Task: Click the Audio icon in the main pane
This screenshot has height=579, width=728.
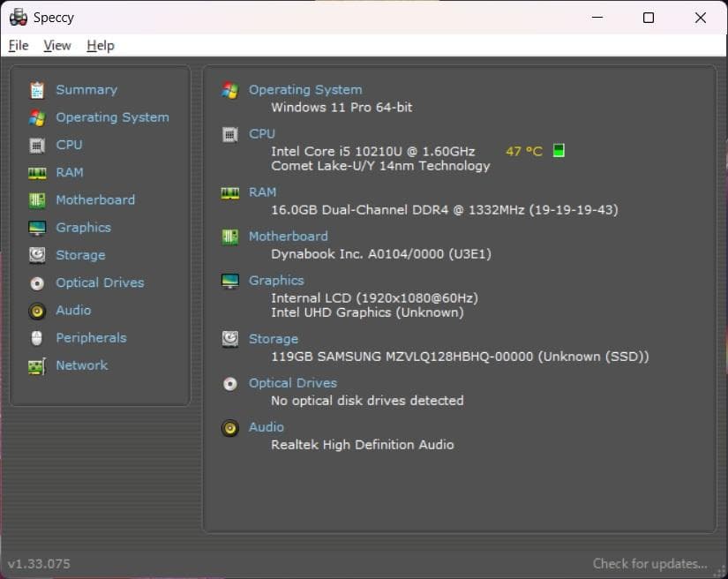Action: pos(229,427)
